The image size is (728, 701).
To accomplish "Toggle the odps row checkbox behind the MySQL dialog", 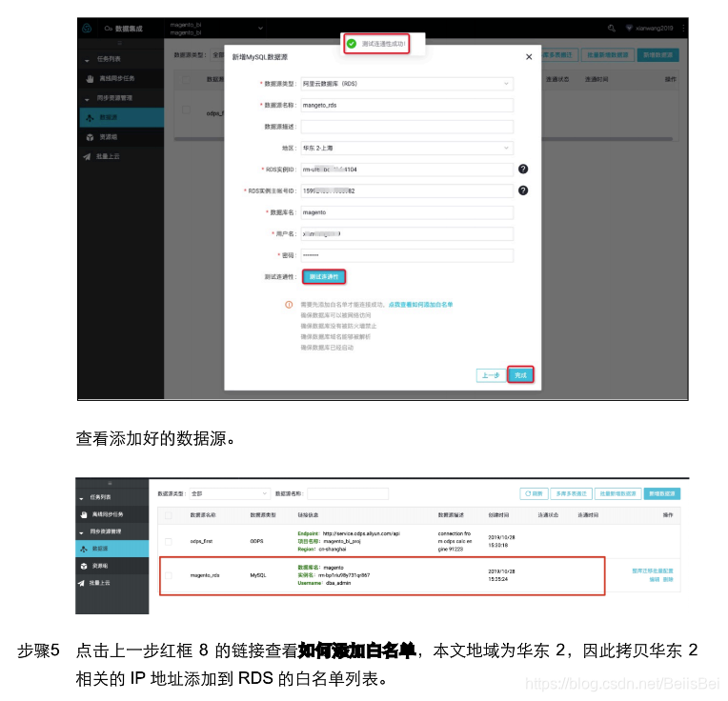I will [186, 110].
